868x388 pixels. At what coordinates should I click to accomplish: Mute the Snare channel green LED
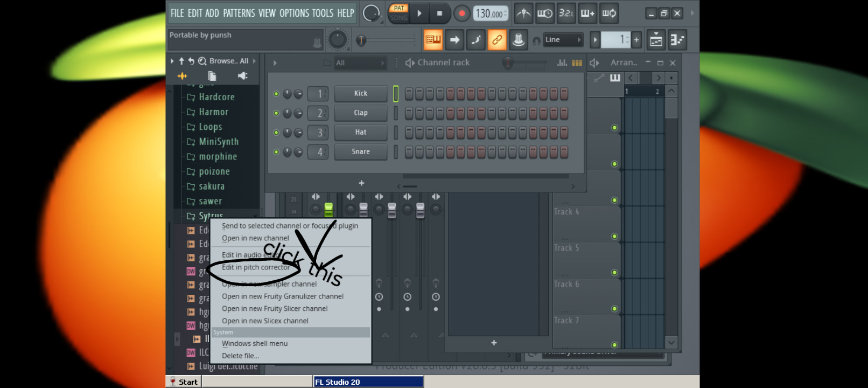click(x=276, y=152)
